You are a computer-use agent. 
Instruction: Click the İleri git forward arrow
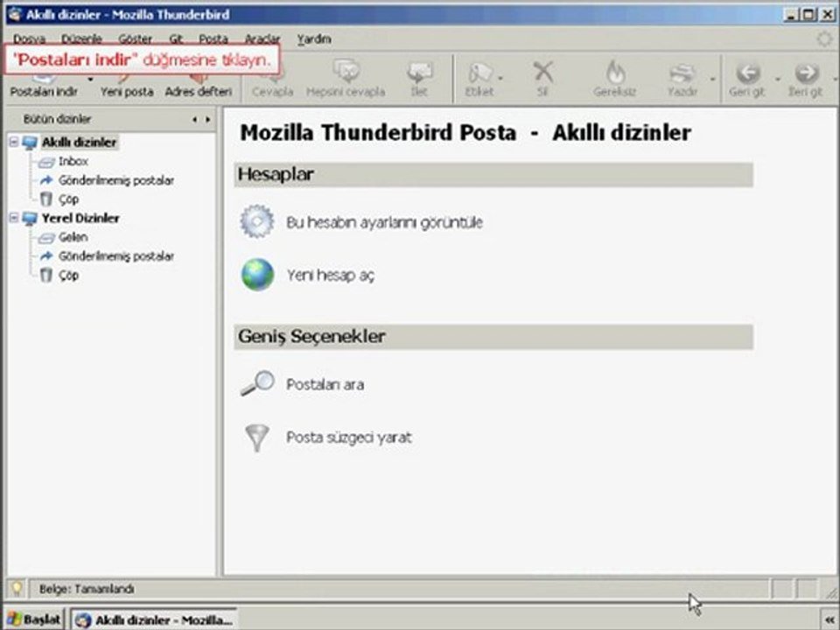point(805,80)
